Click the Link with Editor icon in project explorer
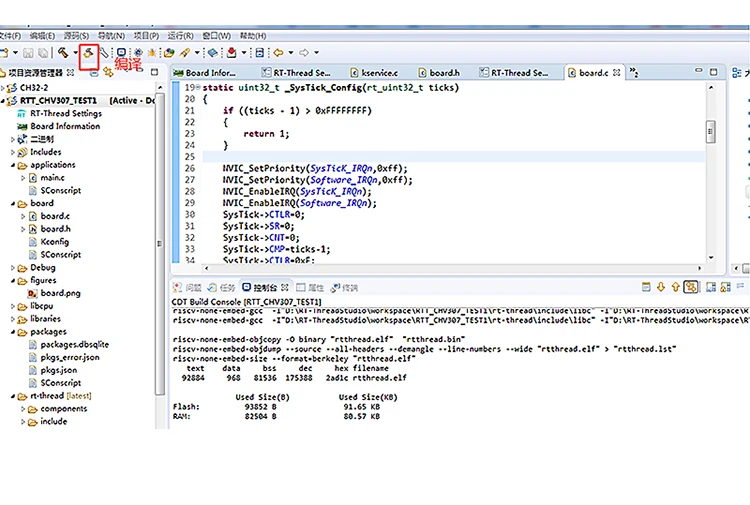Viewport: 750px width, 505px height. tap(108, 73)
